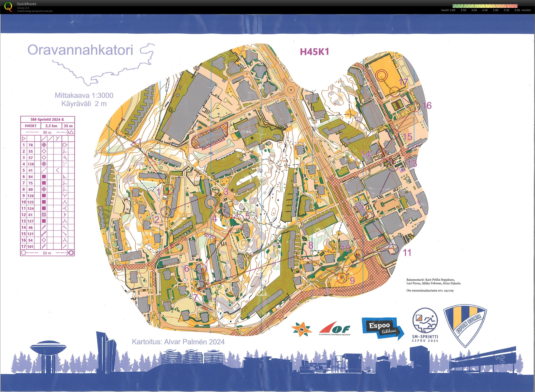Click the 'Vauhti 3:00' pace label
The width and height of the screenshot is (535, 392).
click(448, 10)
